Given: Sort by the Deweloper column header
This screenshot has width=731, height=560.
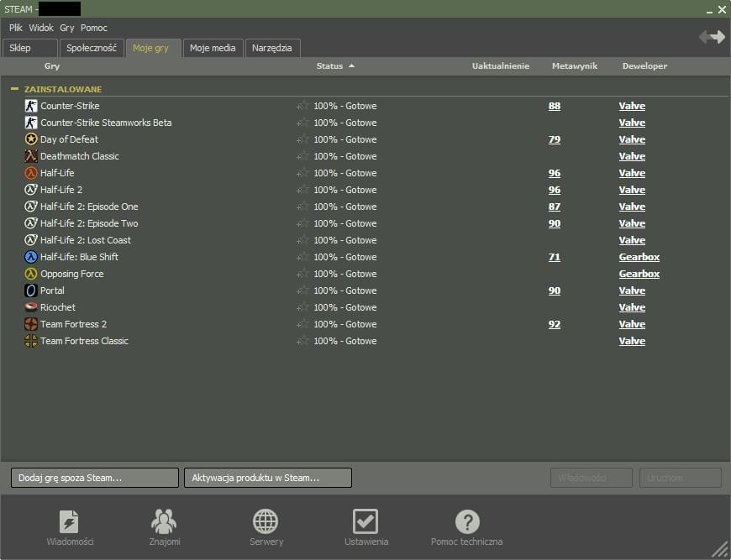Looking at the screenshot, I should (x=644, y=66).
